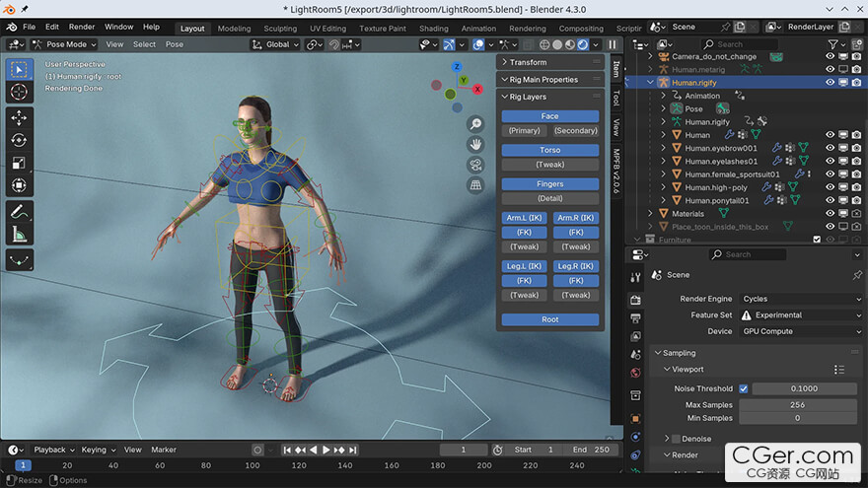The image size is (868, 488).
Task: Open the Global transform orientation dropdown
Action: (x=275, y=44)
